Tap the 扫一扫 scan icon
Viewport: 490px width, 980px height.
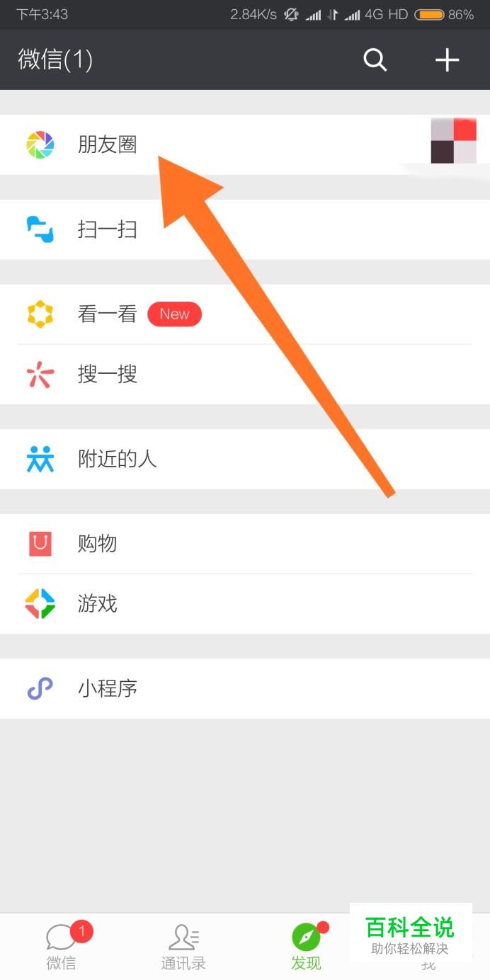(x=40, y=230)
